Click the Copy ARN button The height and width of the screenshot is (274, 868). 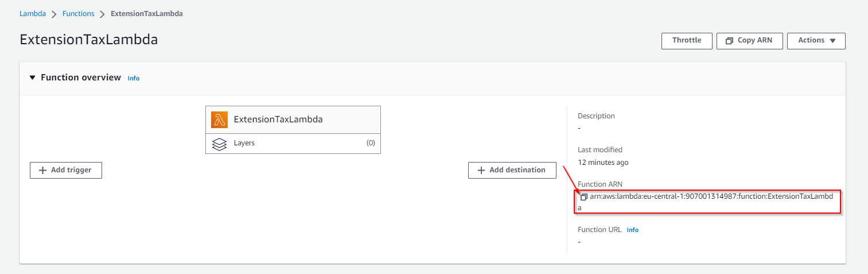[749, 41]
